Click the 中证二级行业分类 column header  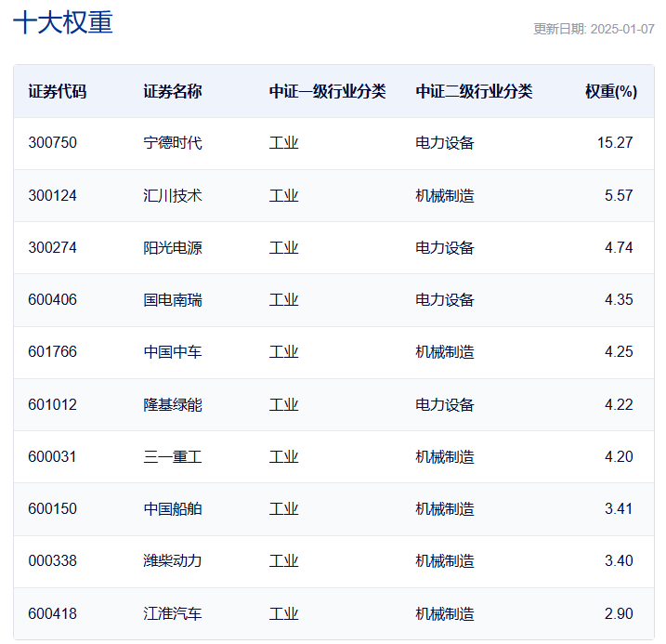tap(474, 91)
